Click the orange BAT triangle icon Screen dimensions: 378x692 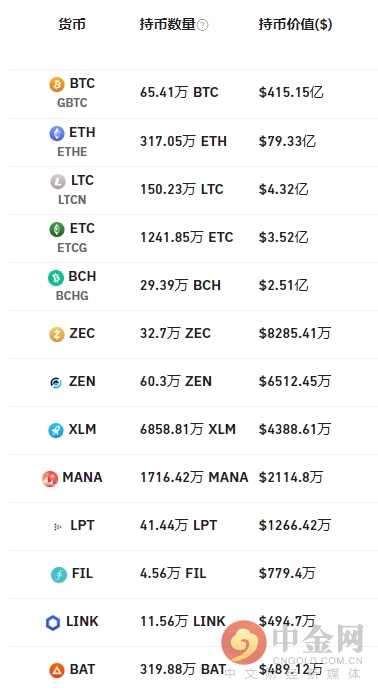(x=56, y=670)
